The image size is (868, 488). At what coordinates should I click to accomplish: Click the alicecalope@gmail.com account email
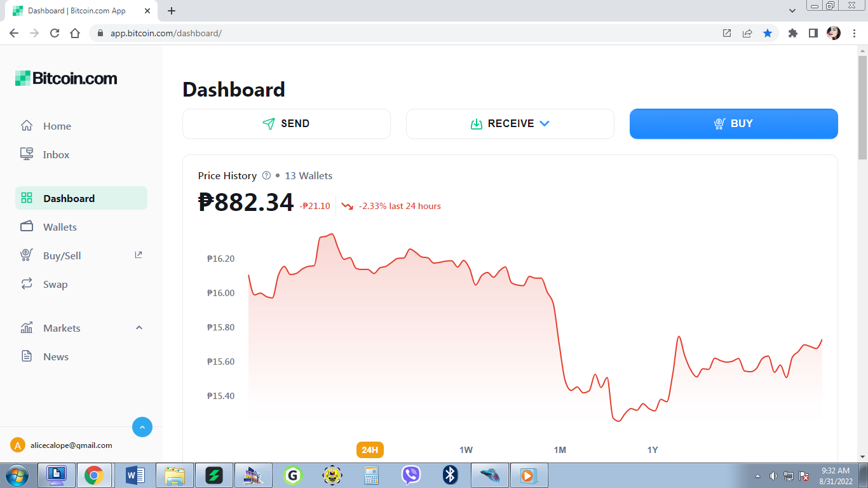pos(71,445)
